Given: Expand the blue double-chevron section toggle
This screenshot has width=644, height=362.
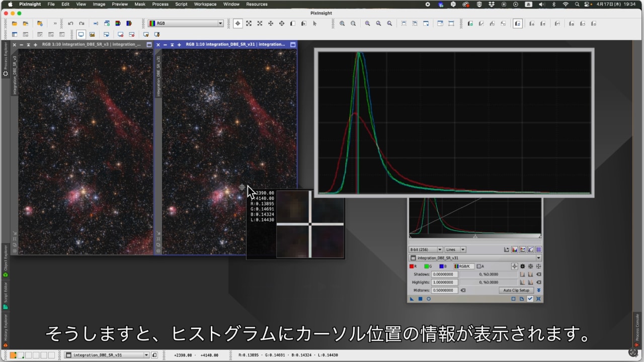Looking at the screenshot, I should point(539,290).
